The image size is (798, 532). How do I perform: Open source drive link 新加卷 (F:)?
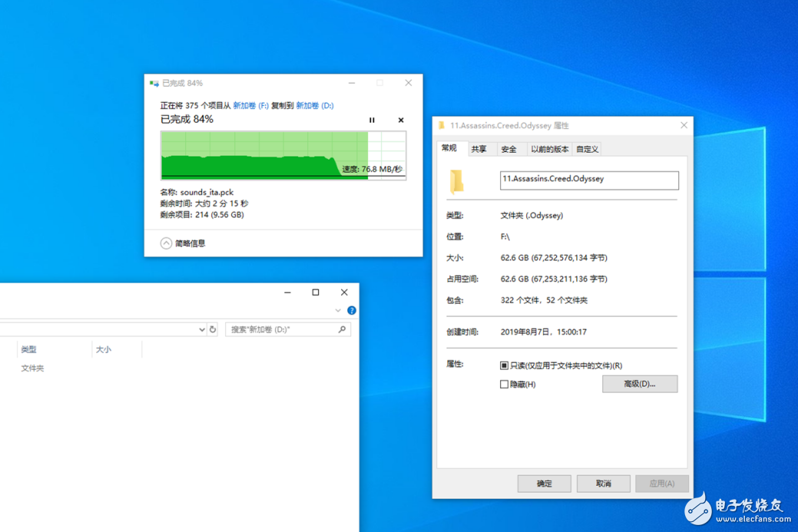click(250, 105)
